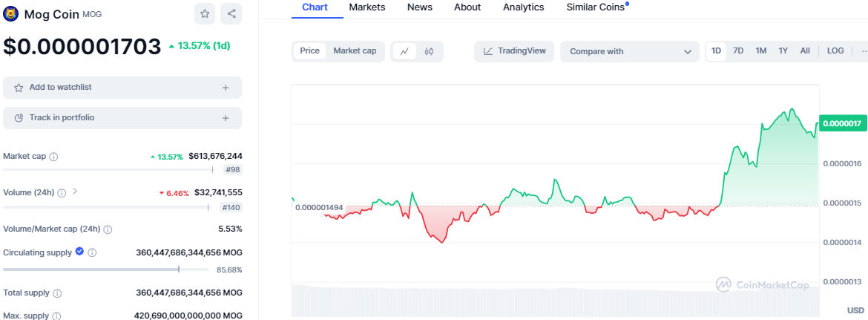Open the Analytics tab
This screenshot has height=320, width=868.
tap(523, 7)
